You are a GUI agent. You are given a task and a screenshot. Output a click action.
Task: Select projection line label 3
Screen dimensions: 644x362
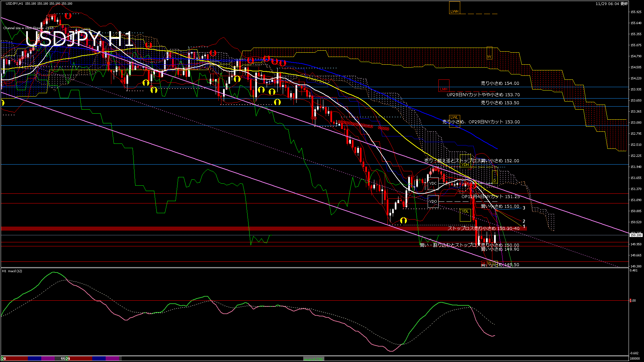point(524,208)
